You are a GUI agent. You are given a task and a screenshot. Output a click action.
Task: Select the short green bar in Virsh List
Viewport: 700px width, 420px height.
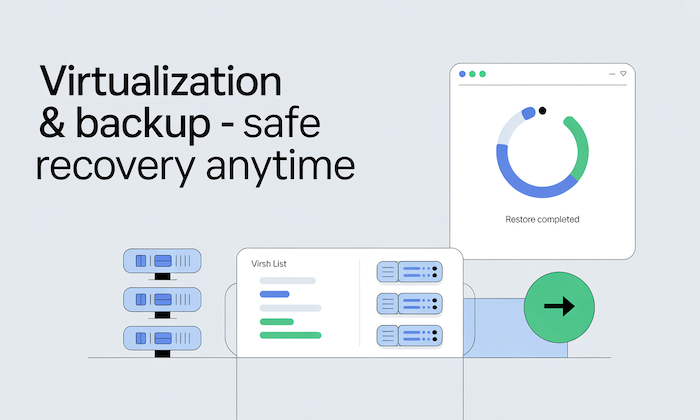click(276, 322)
